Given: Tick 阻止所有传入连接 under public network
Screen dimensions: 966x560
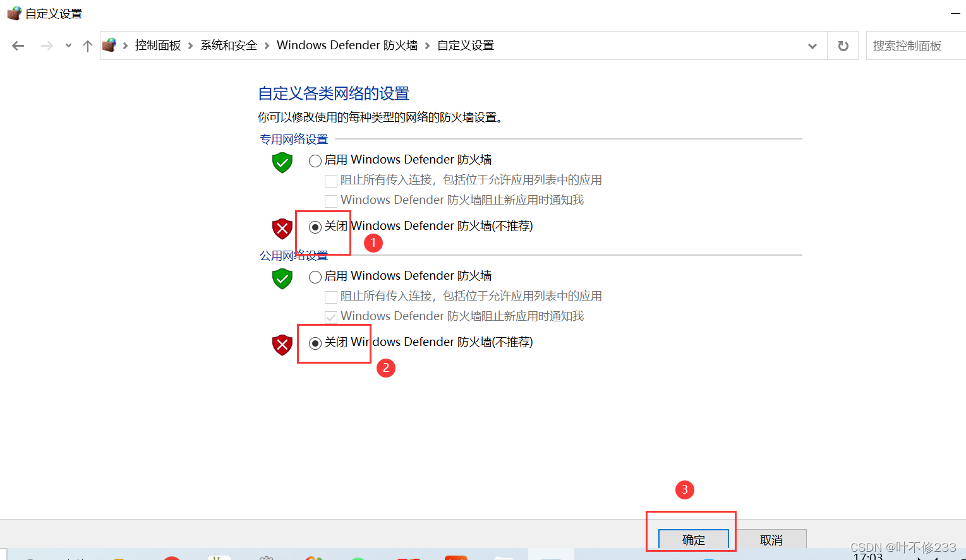Looking at the screenshot, I should (331, 297).
